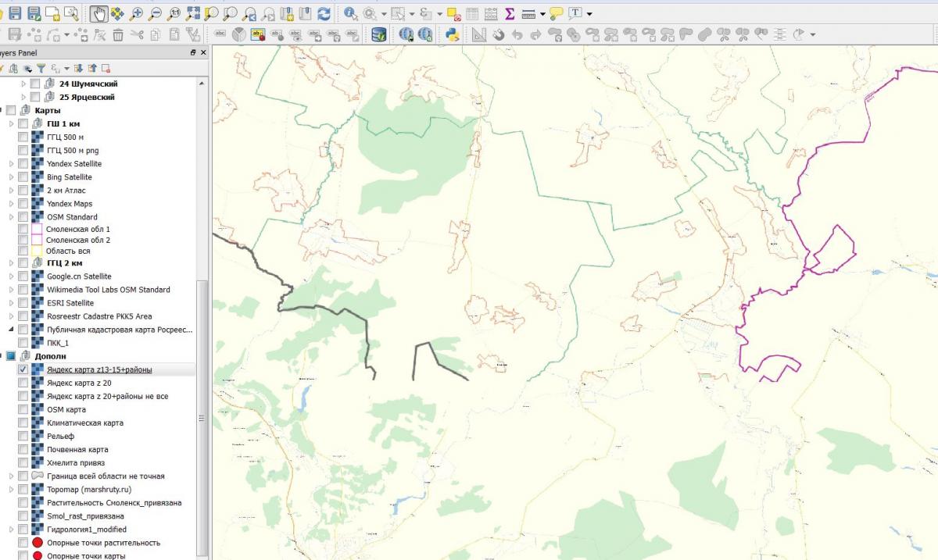
Task: Click the Zoom to Native Resolution 1:1 icon
Action: (174, 13)
